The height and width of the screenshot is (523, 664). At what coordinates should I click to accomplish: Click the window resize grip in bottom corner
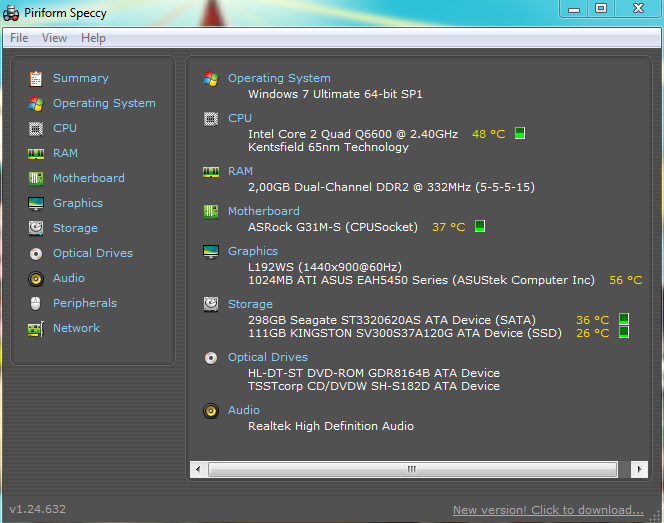click(657, 516)
